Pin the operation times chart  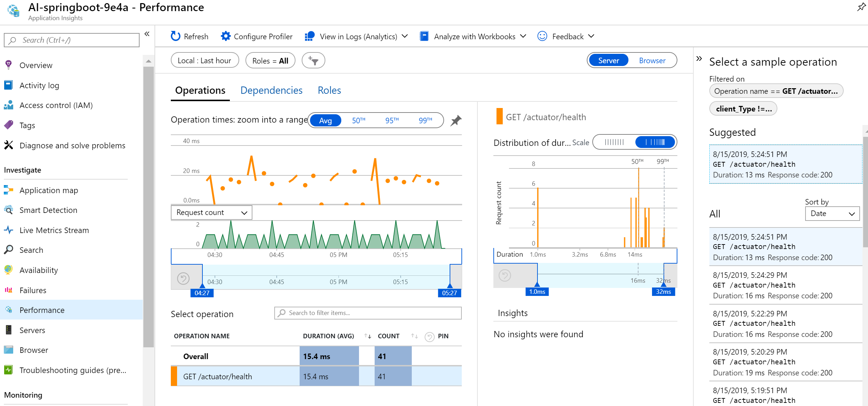(456, 121)
